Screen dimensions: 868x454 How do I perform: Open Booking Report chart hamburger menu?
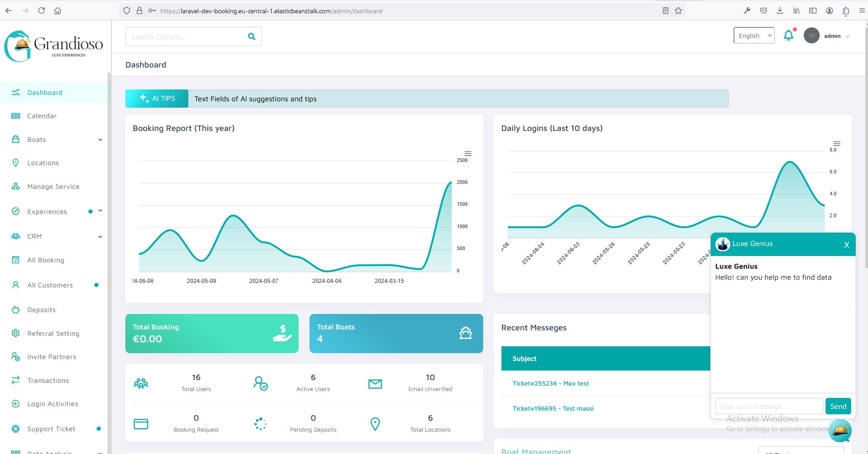(468, 154)
